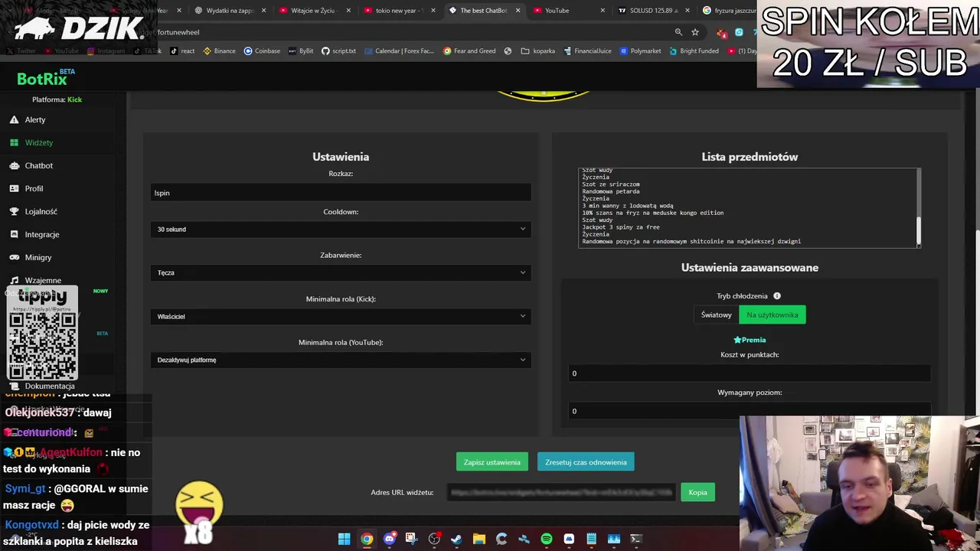Switch to the SOLUSD browser tab
The height and width of the screenshot is (551, 980).
[651, 11]
